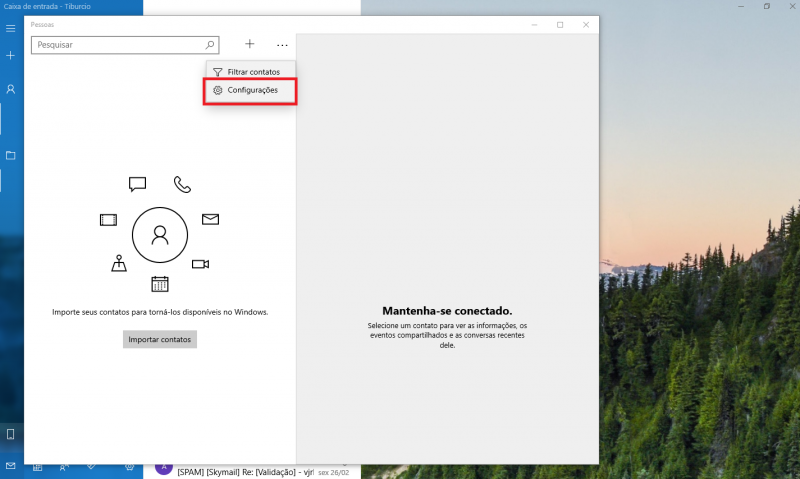Open the [SPAM] [Skymail] Re: [Validação] email

coord(253,472)
